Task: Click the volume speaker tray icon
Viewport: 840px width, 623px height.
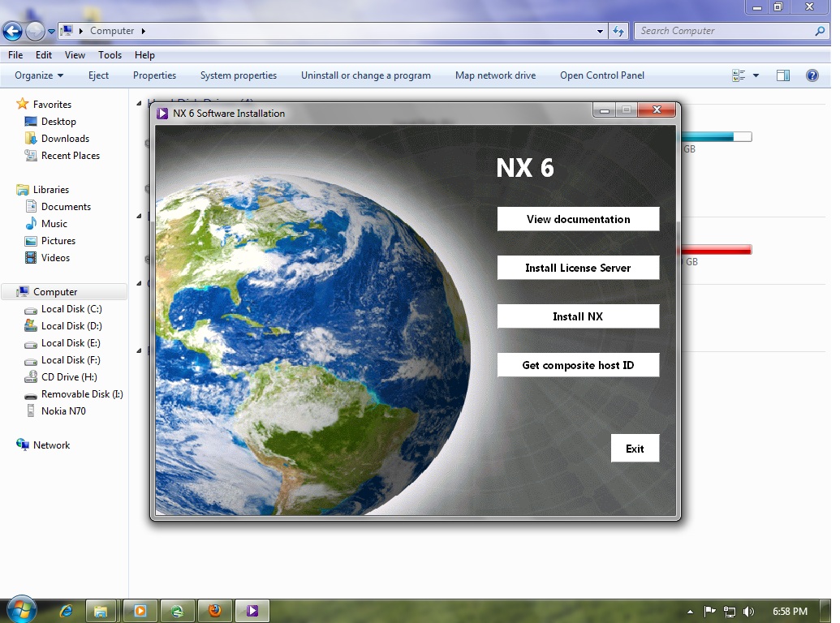Action: pos(748,611)
